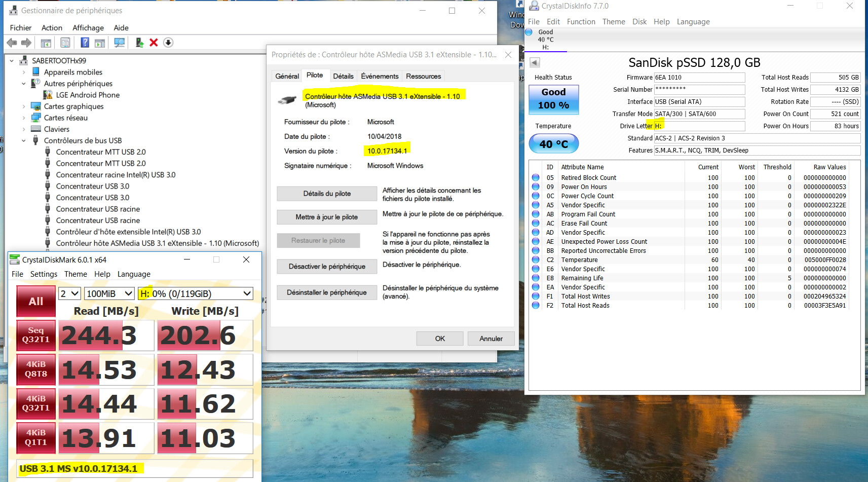Open test count dropdown showing 2
The height and width of the screenshot is (482, 868).
pos(70,293)
